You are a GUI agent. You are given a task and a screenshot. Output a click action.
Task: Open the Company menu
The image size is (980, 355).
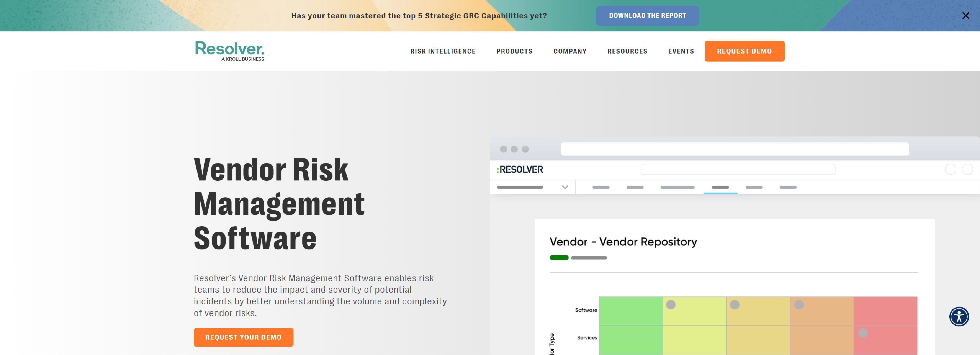point(570,51)
